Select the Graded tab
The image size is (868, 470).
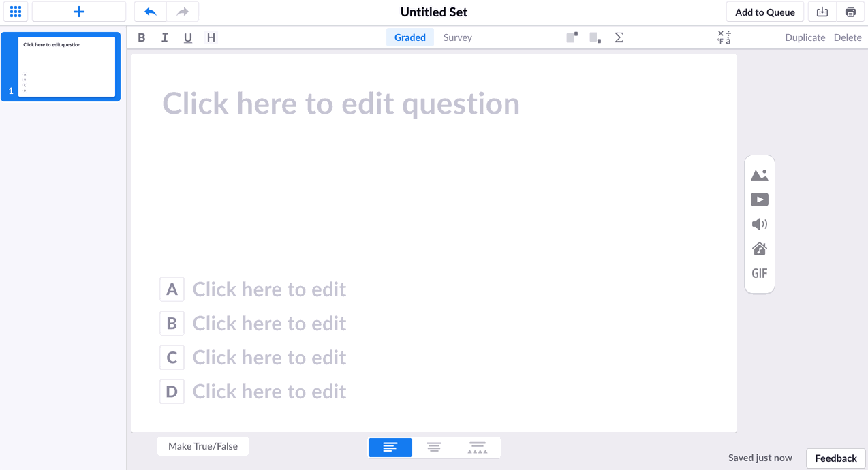pos(409,37)
